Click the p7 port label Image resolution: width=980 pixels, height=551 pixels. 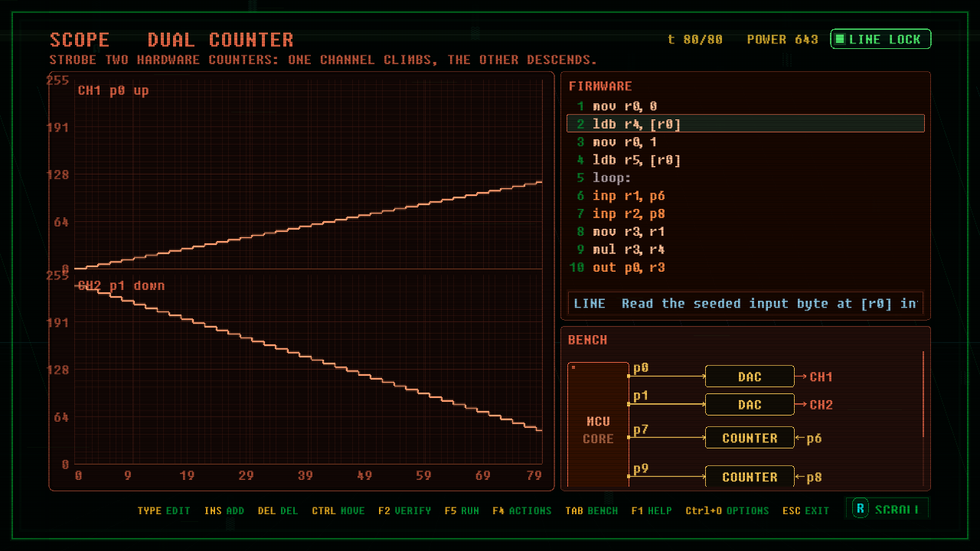(x=641, y=430)
